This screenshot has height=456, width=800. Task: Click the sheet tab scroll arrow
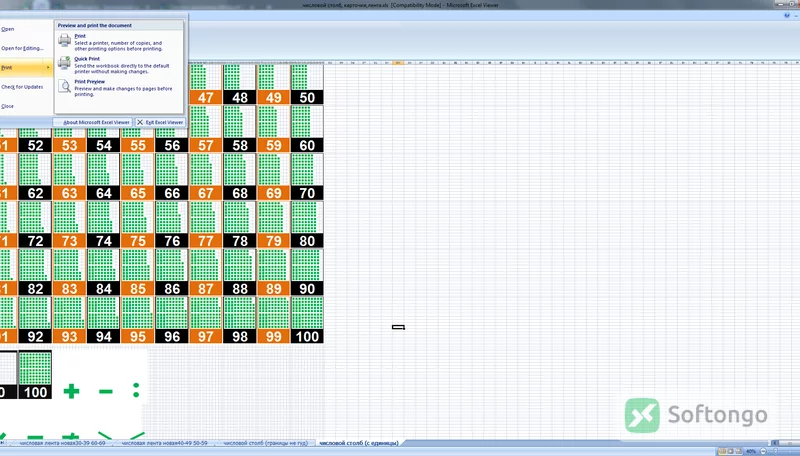click(3, 443)
